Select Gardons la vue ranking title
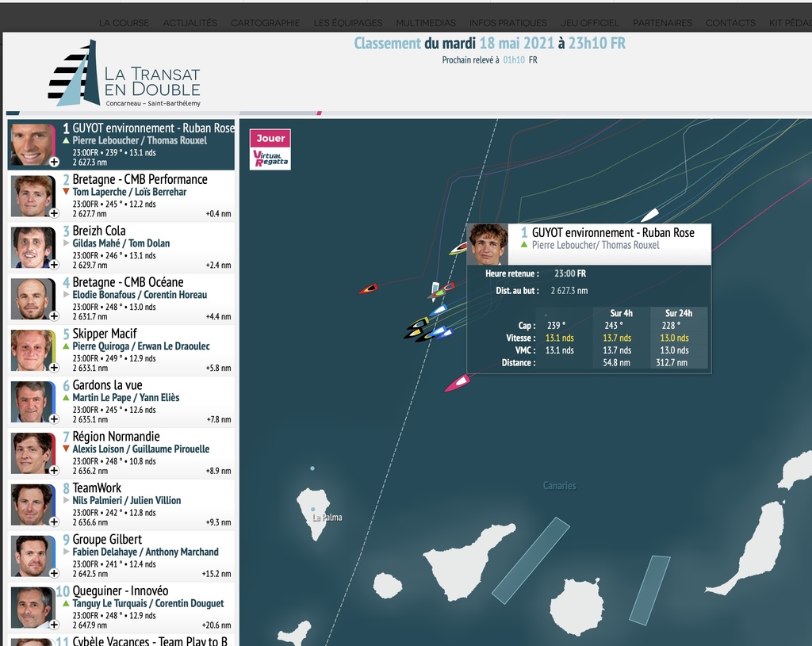The image size is (812, 646). (x=107, y=384)
